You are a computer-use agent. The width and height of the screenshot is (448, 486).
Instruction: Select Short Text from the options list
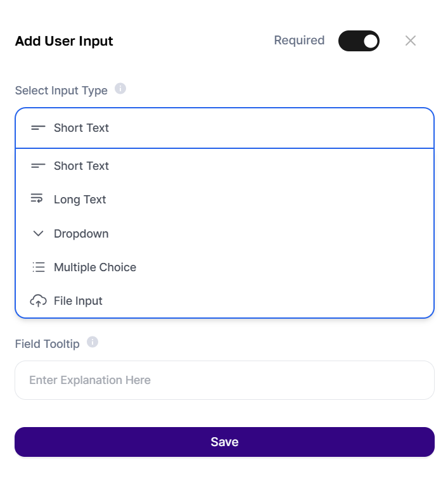point(224,166)
